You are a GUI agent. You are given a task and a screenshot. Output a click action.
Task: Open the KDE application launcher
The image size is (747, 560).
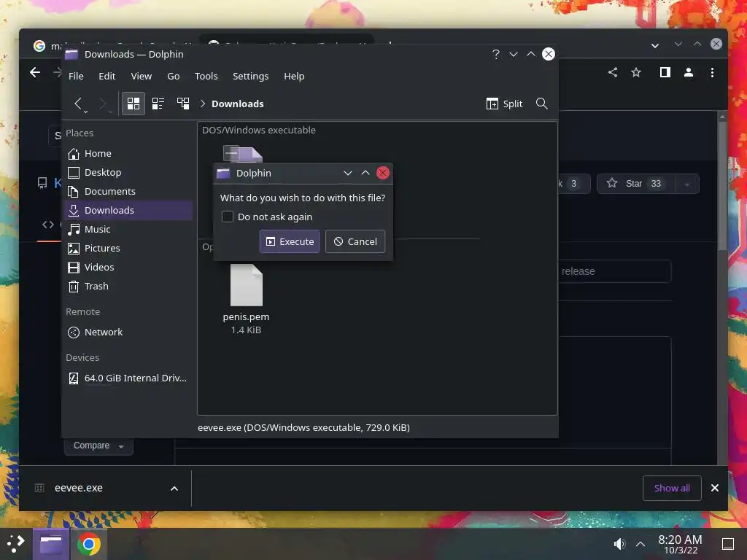coord(16,544)
